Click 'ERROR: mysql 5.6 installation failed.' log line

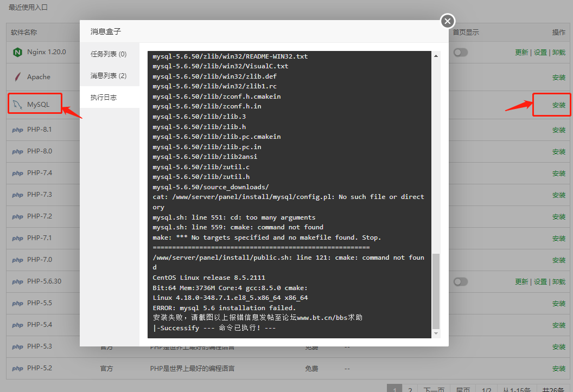224,308
